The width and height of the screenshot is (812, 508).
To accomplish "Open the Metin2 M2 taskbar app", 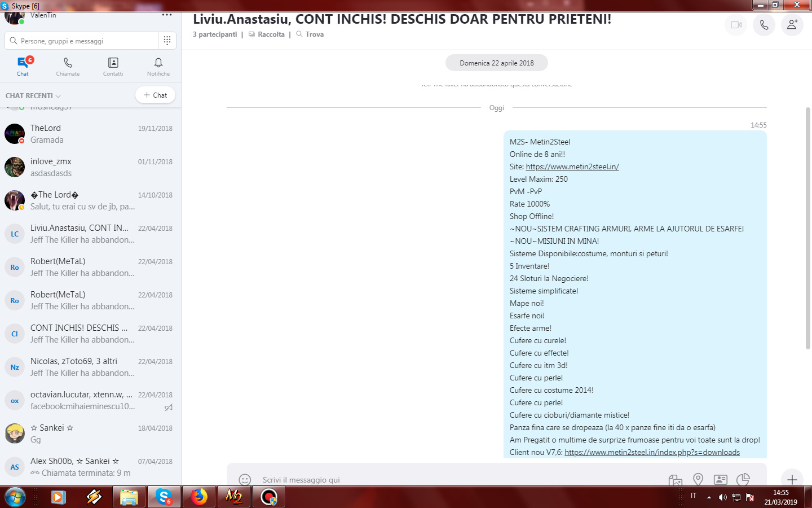I will coord(234,497).
